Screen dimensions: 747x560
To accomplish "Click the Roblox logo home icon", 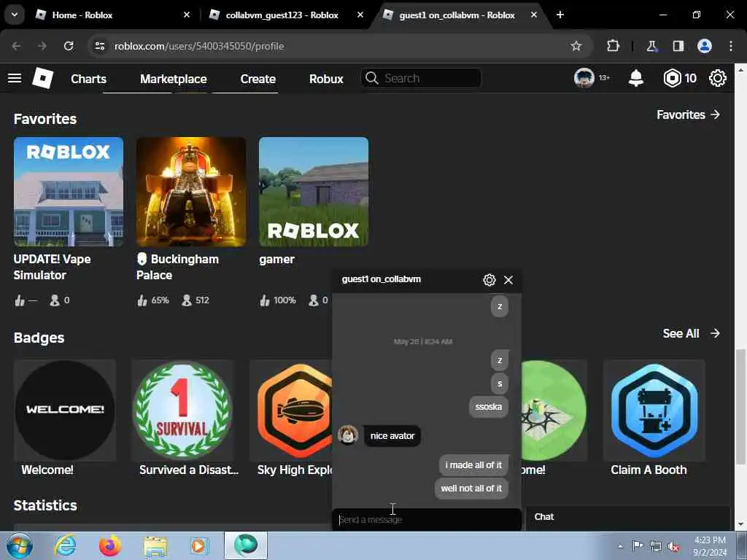I will 43,78.
